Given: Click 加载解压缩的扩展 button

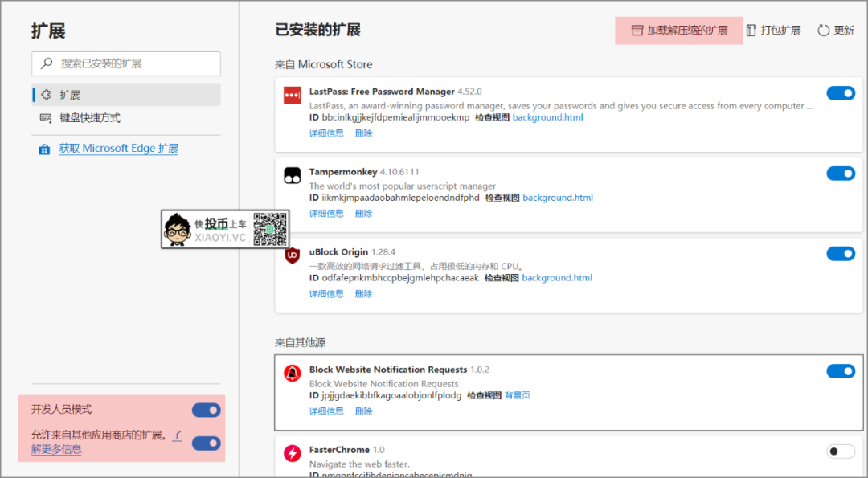Looking at the screenshot, I should coord(679,31).
